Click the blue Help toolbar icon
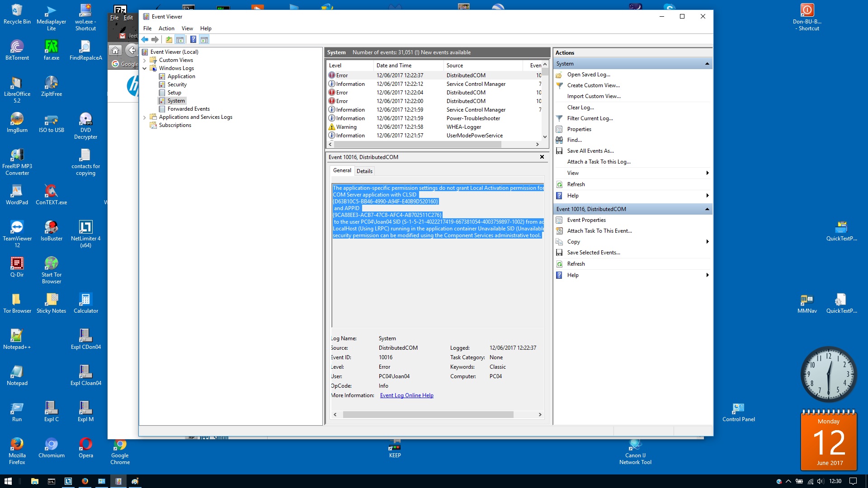The width and height of the screenshot is (868, 488). (x=193, y=40)
